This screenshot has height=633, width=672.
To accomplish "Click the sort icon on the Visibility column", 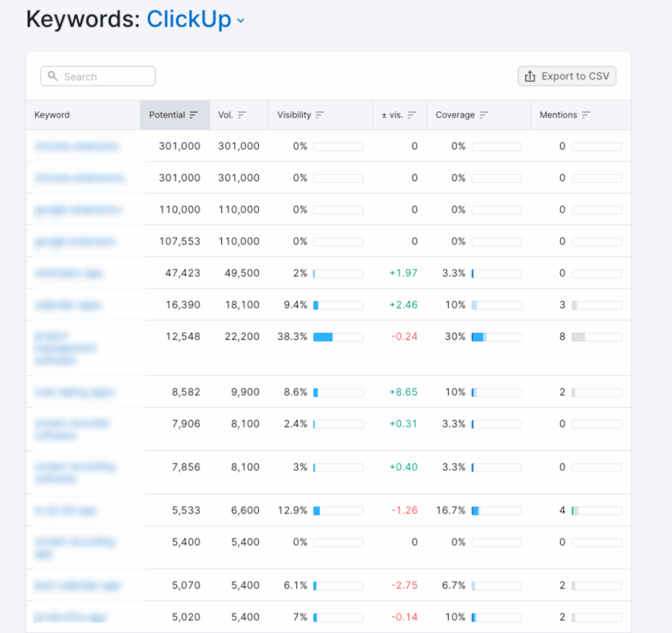I will tap(321, 114).
